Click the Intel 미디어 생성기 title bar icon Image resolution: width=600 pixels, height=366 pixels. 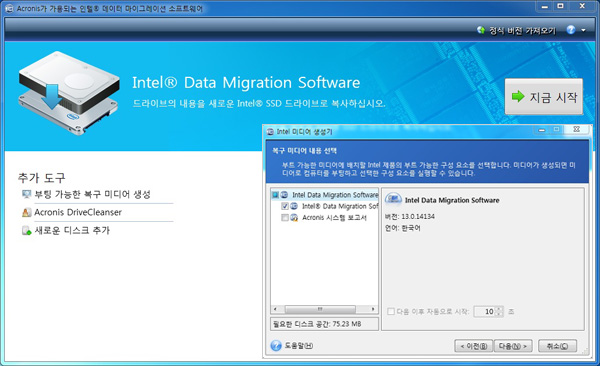[271, 131]
